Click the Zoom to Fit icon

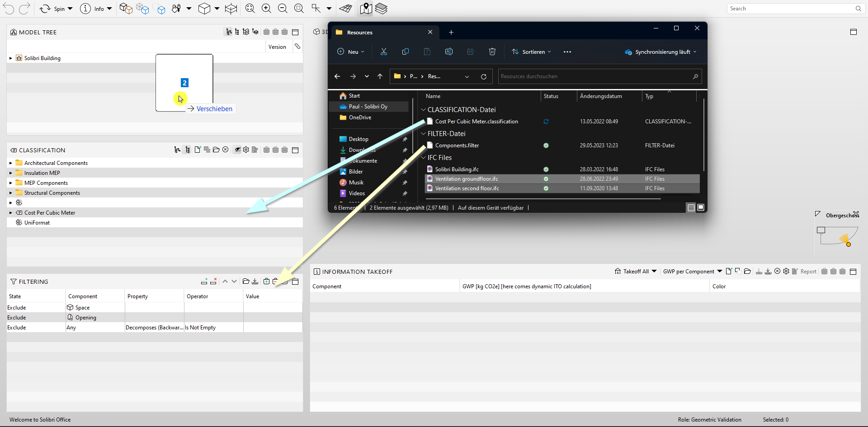tap(250, 9)
